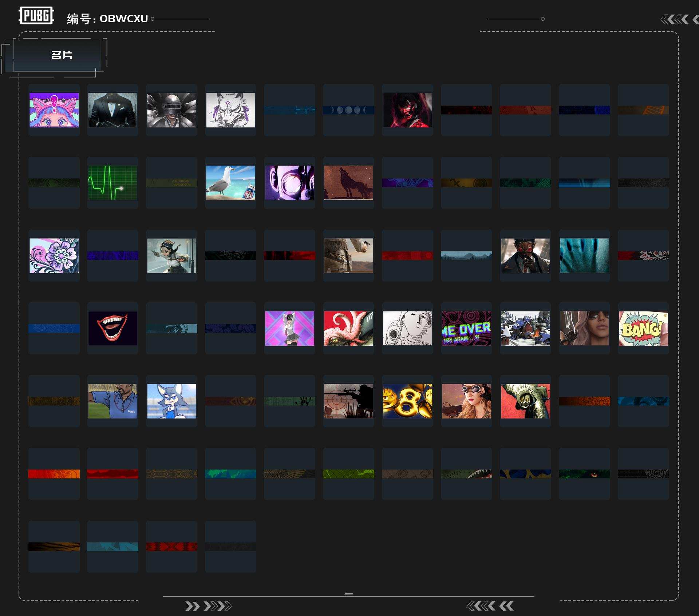
Task: Click the PUBG logo
Action: (36, 16)
